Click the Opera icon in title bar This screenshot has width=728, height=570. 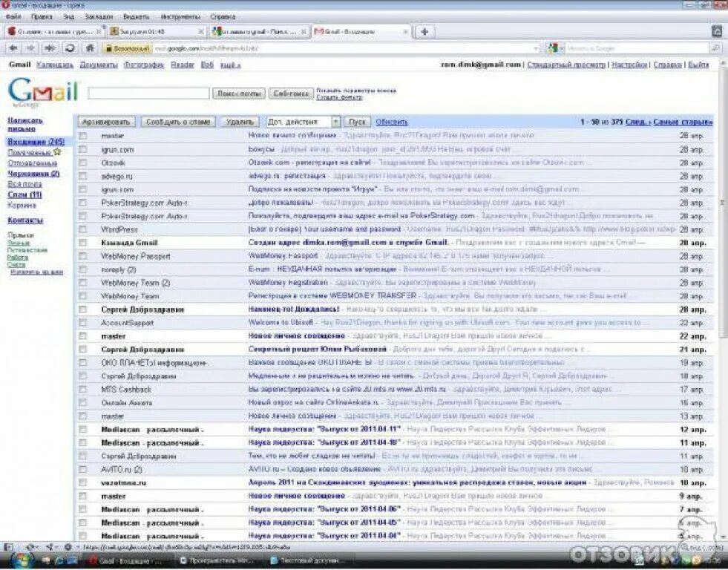(x=5, y=5)
